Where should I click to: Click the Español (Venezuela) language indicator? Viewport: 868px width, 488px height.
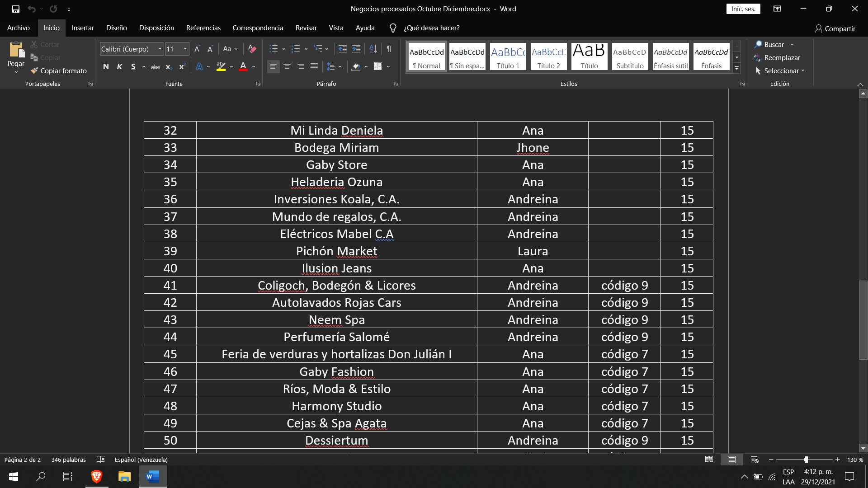click(141, 460)
